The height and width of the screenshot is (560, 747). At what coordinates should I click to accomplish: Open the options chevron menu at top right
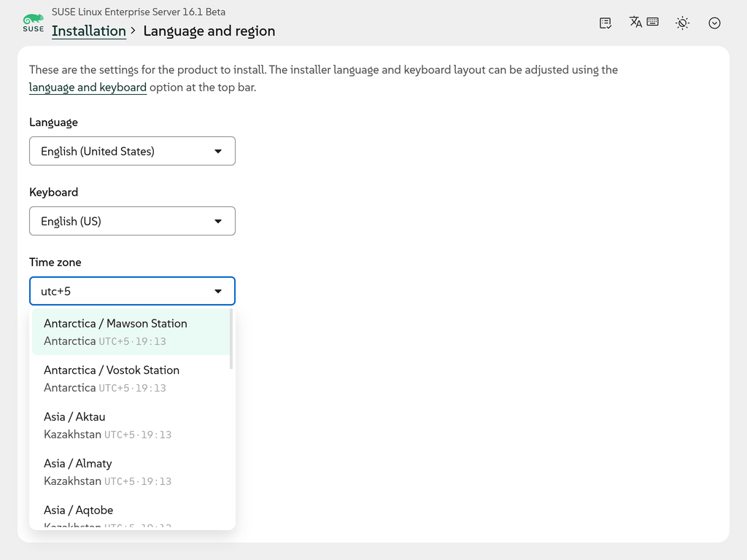(x=714, y=23)
